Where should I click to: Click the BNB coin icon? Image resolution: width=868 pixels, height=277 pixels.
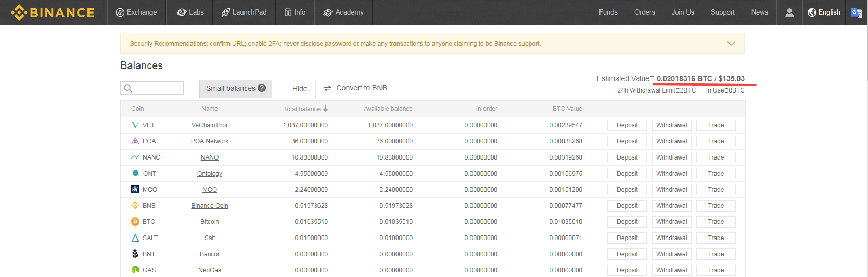(x=135, y=206)
